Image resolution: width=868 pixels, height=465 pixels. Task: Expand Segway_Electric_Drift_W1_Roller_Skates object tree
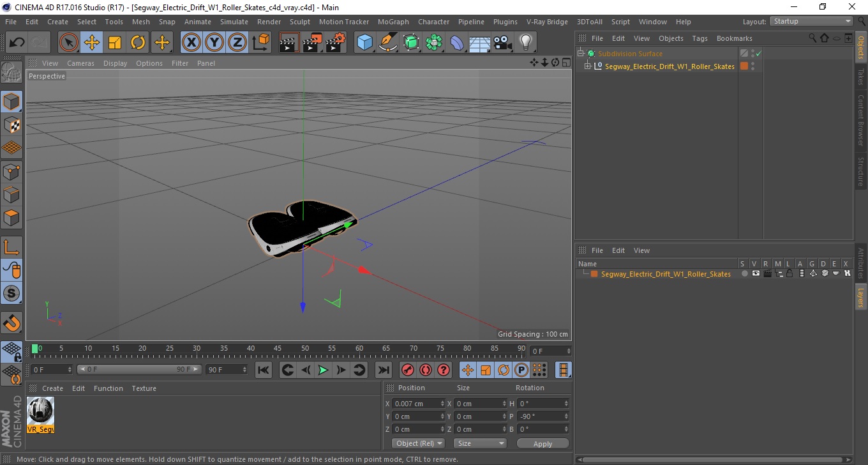pos(588,66)
